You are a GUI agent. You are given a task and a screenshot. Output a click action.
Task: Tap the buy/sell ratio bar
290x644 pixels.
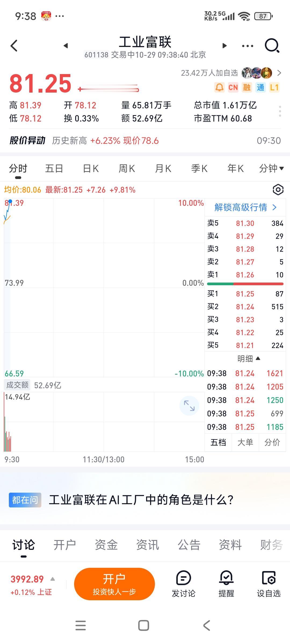coord(245,284)
